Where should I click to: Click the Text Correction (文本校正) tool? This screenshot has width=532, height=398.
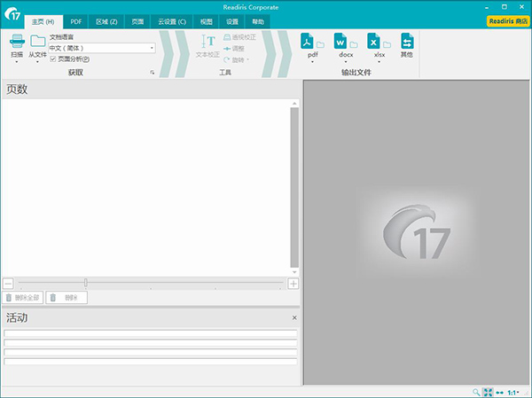click(207, 46)
